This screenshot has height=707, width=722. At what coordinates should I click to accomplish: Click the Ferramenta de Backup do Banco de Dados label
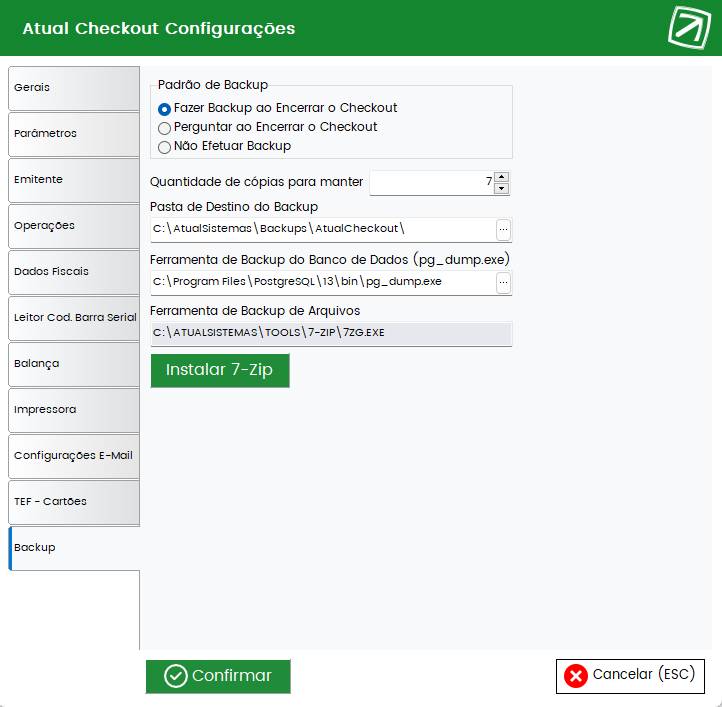(x=330, y=260)
